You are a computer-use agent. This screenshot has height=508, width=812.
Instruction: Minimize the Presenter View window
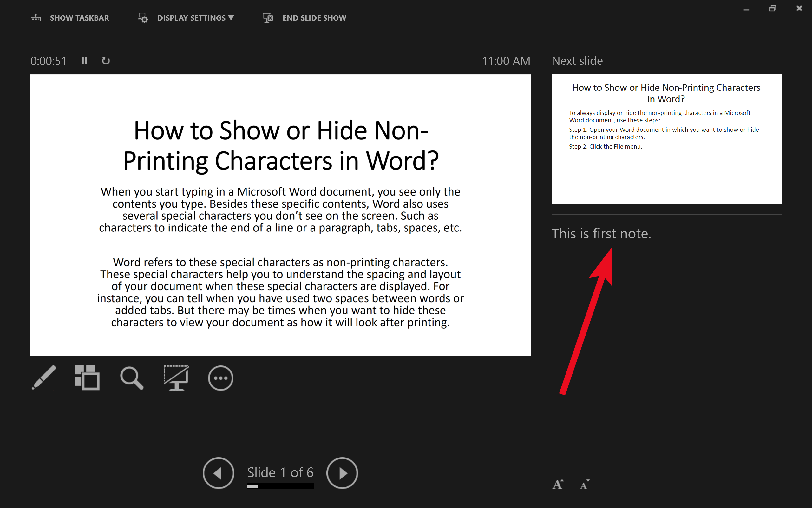[746, 10]
